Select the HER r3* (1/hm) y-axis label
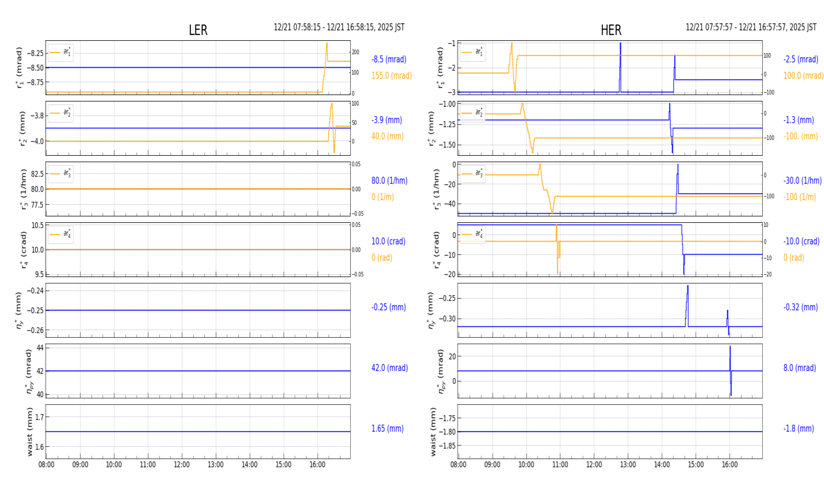824x504 pixels. point(436,189)
